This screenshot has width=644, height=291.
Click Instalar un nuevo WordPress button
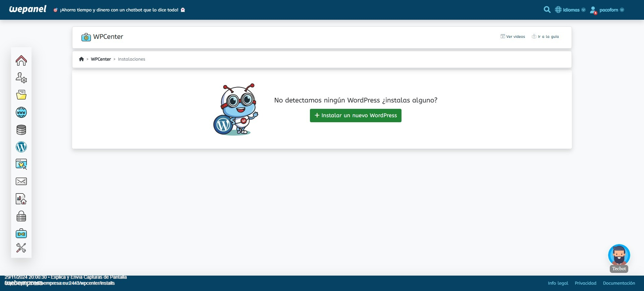(356, 116)
